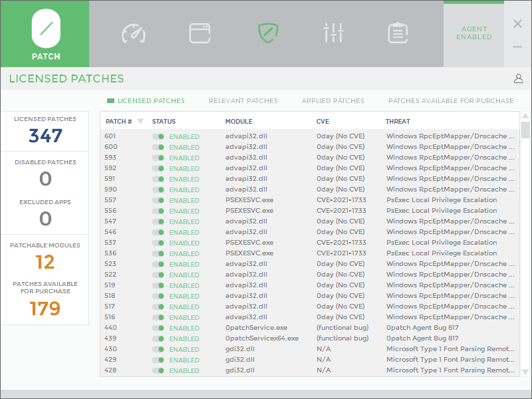Open the applications window icon
This screenshot has height=399, width=532.
click(199, 33)
